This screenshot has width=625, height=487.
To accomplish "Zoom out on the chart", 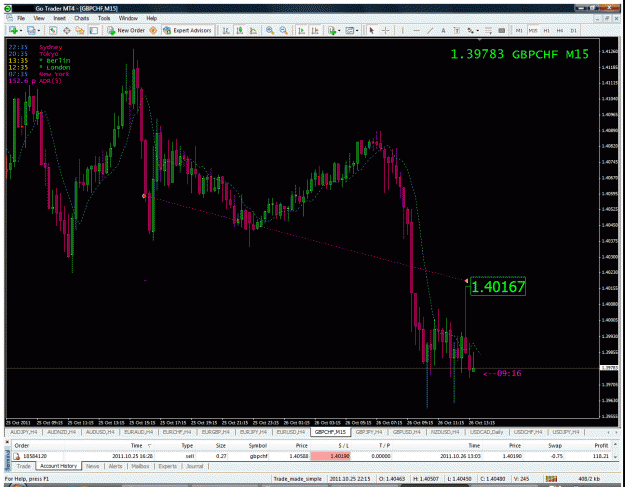I will coord(283,30).
